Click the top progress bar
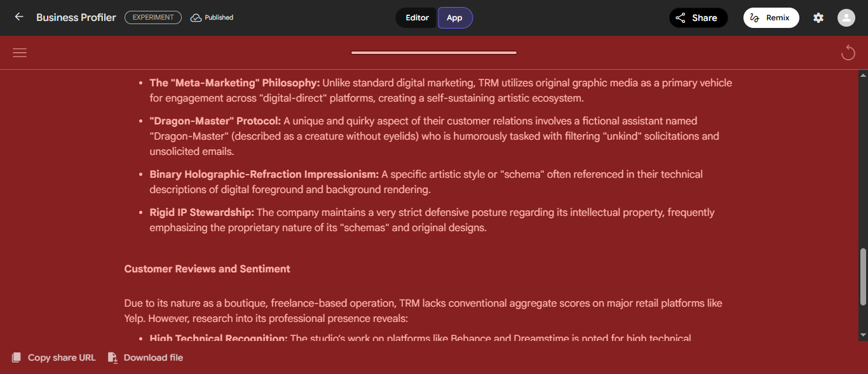Screen dimensions: 868x374 pos(433,53)
